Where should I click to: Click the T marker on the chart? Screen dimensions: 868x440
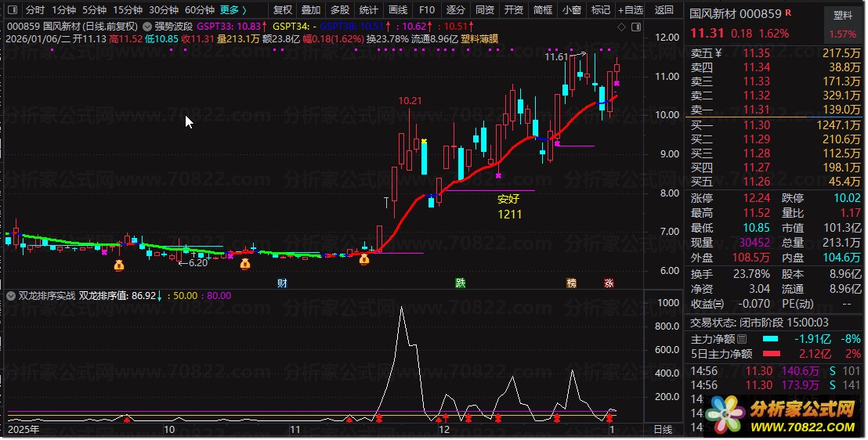386,202
